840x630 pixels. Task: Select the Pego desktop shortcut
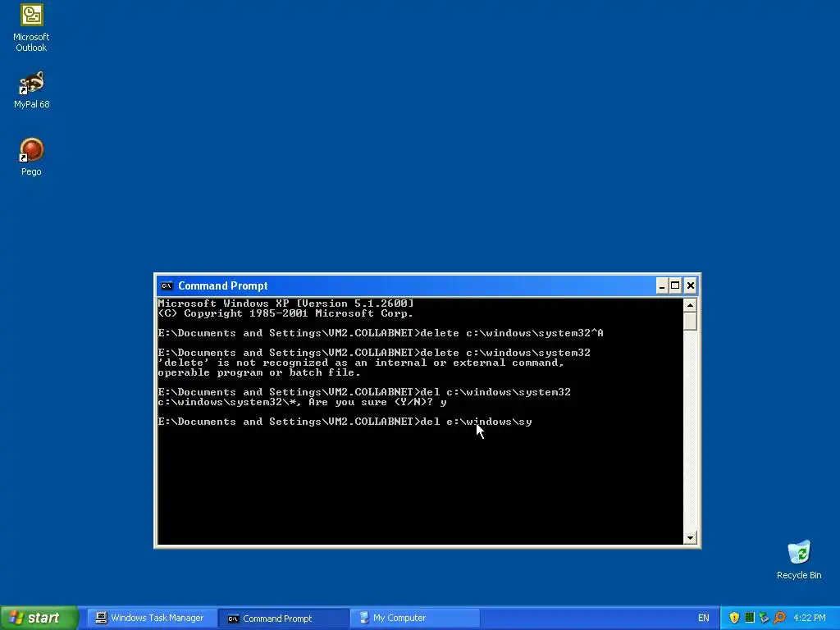31,157
